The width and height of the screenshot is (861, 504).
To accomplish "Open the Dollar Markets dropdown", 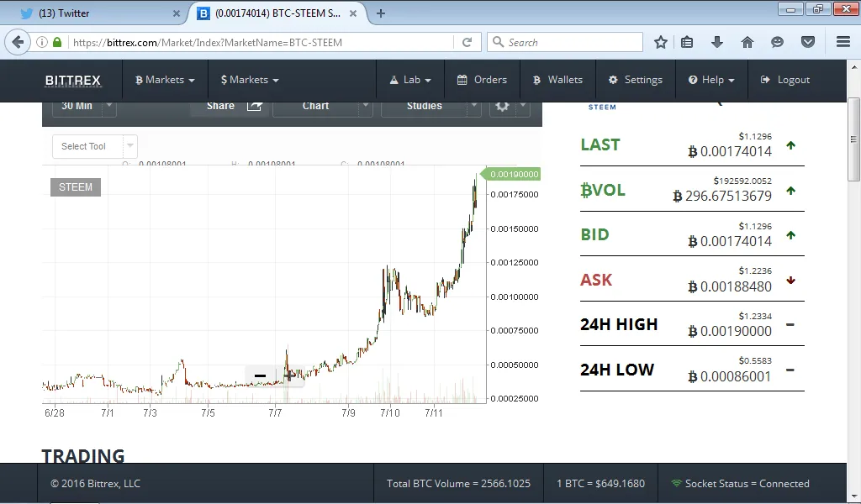I will (250, 80).
